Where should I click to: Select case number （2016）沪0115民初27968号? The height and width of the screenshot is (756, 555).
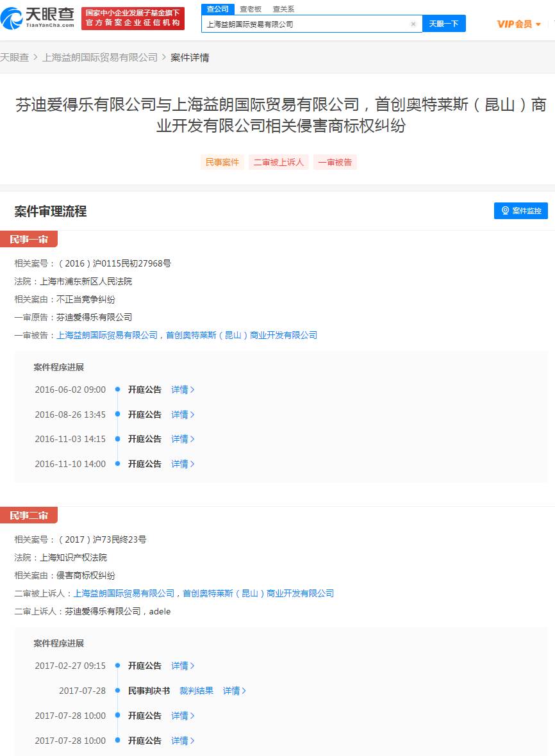pyautogui.click(x=114, y=263)
